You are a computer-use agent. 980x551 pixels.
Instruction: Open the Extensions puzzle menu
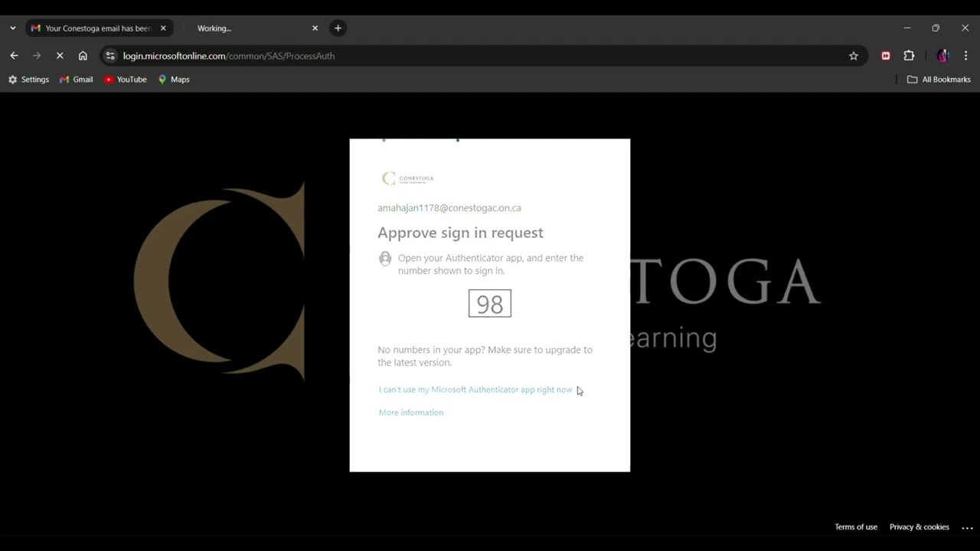pyautogui.click(x=909, y=56)
